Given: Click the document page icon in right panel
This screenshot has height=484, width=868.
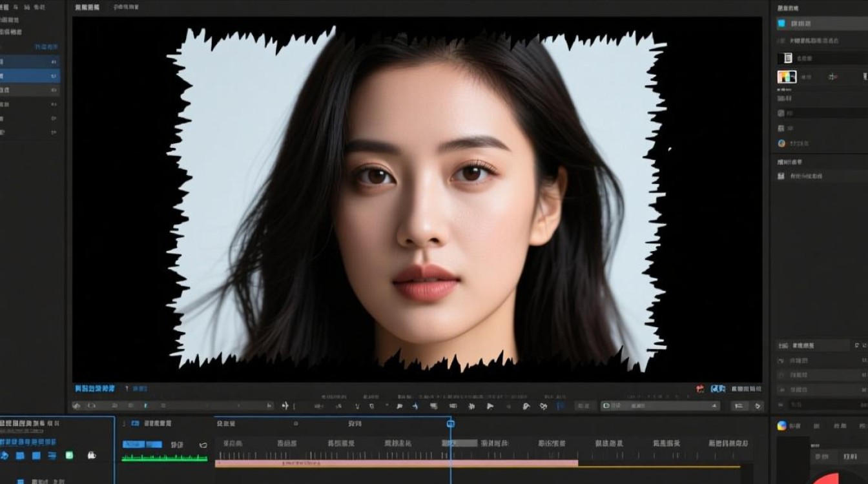Looking at the screenshot, I should click(x=787, y=58).
